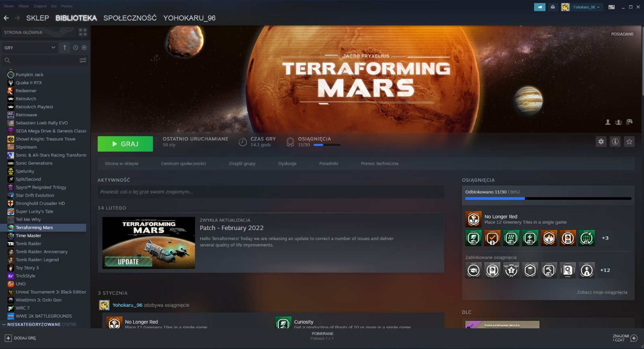Click the +3 more unlocked achievements
This screenshot has width=644, height=349.
[x=605, y=238]
